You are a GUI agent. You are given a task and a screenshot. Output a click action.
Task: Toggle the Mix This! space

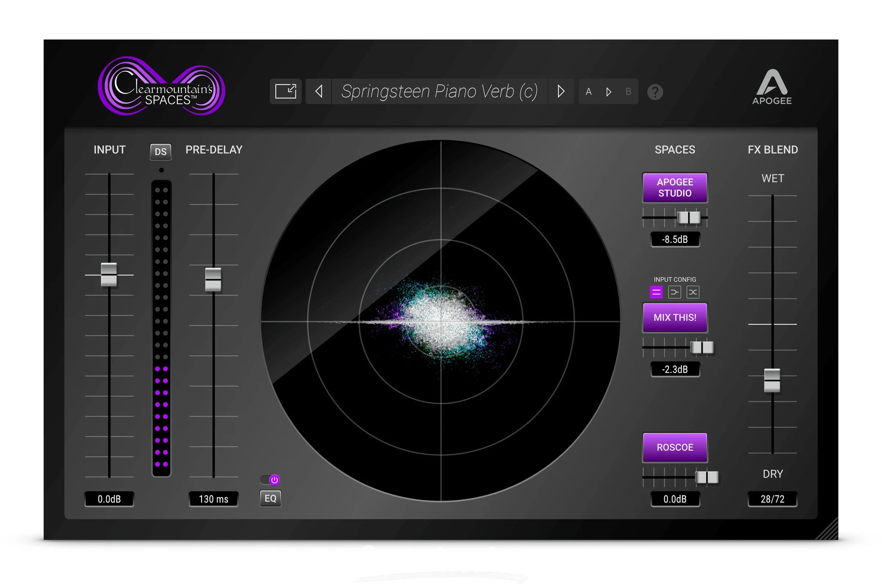click(675, 318)
